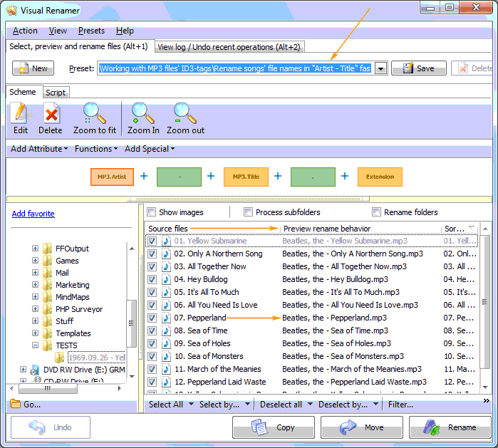Screen dimensions: 498x448
Task: Click the Edit pencil icon in Scheme toolbar
Action: click(21, 113)
